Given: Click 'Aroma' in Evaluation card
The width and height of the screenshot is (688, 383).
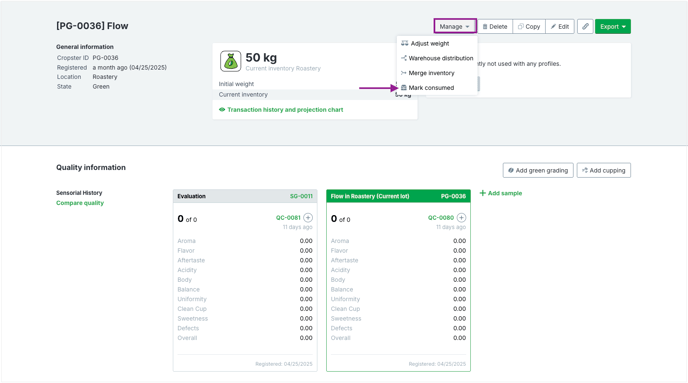Looking at the screenshot, I should tap(186, 241).
